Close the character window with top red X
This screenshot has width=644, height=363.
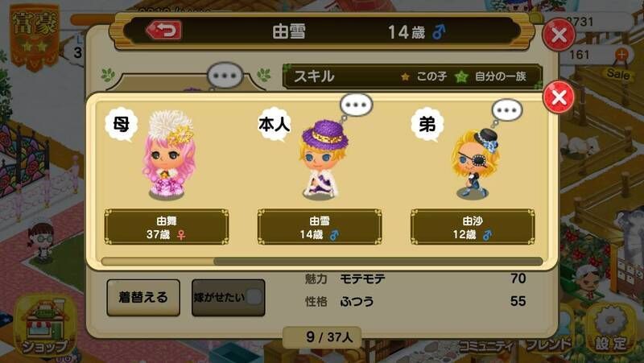(559, 35)
